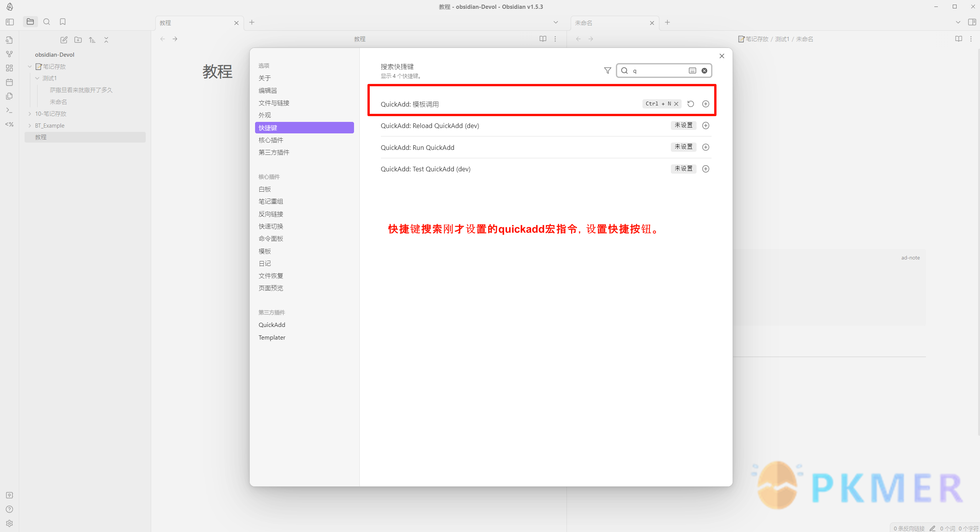Screen dimensions: 980x532
Task: Click the hotkey filter funnel icon
Action: (608, 71)
